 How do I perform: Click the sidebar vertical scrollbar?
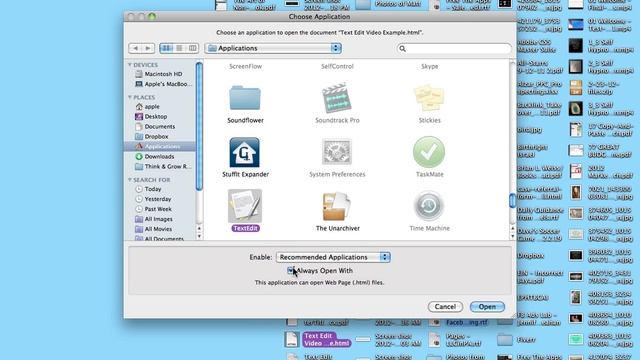[x=199, y=127]
